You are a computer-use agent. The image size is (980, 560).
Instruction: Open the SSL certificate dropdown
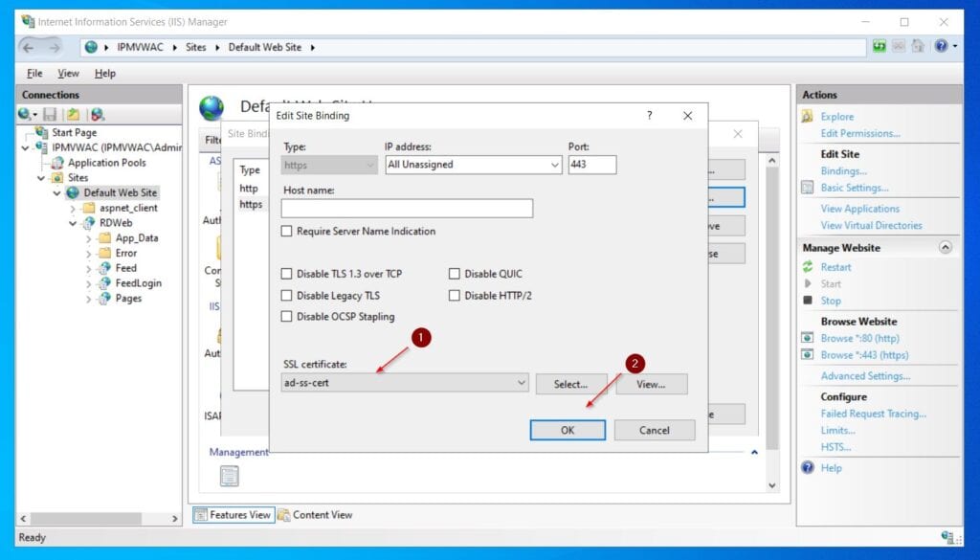(x=522, y=383)
